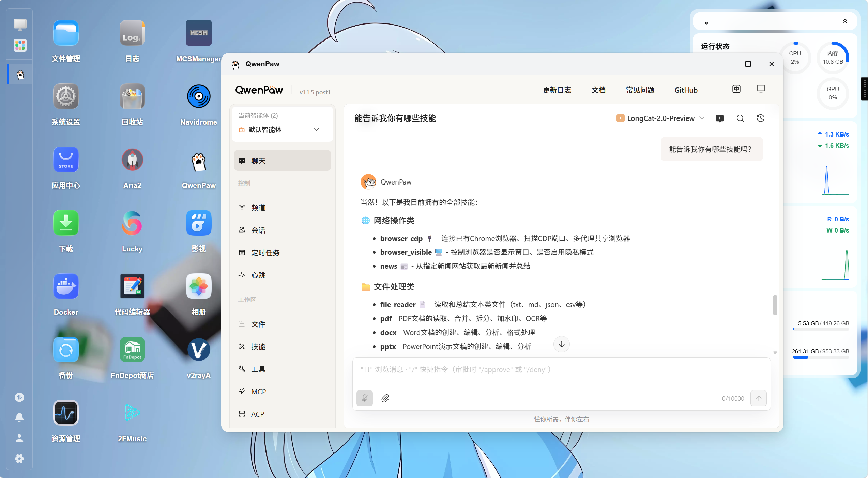Screen dimensions: 868x479
Task: Open the settings gear in the dock
Action: [x=19, y=459]
